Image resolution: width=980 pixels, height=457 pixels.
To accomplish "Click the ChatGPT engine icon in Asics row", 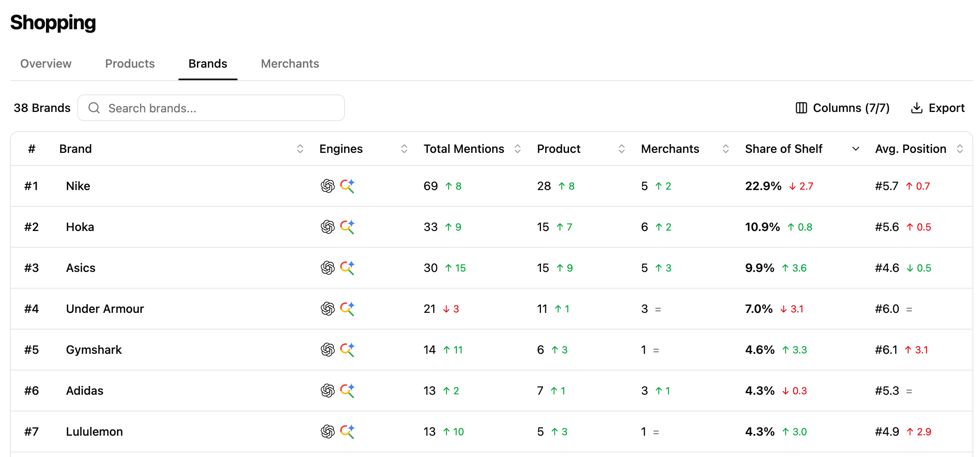I will pyautogui.click(x=328, y=268).
